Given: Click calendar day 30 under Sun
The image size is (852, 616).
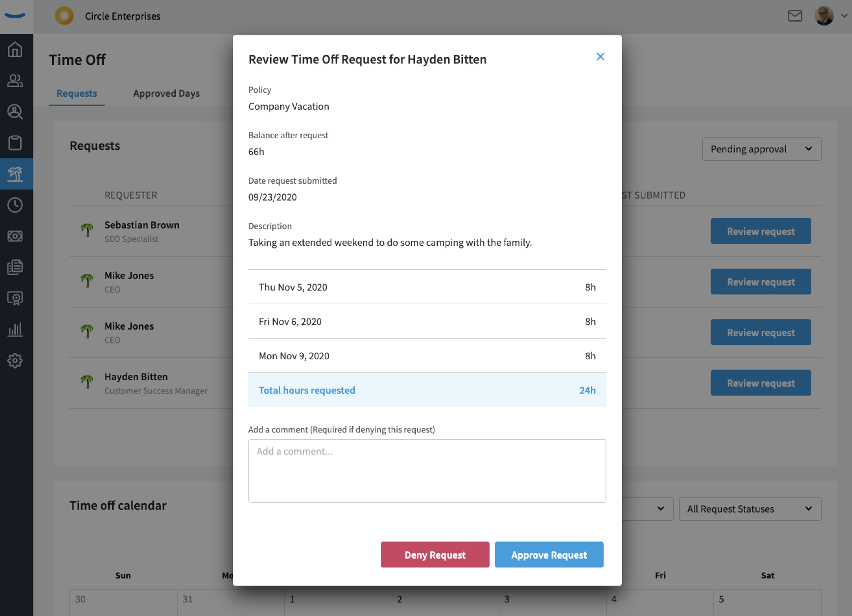Looking at the screenshot, I should [x=123, y=602].
